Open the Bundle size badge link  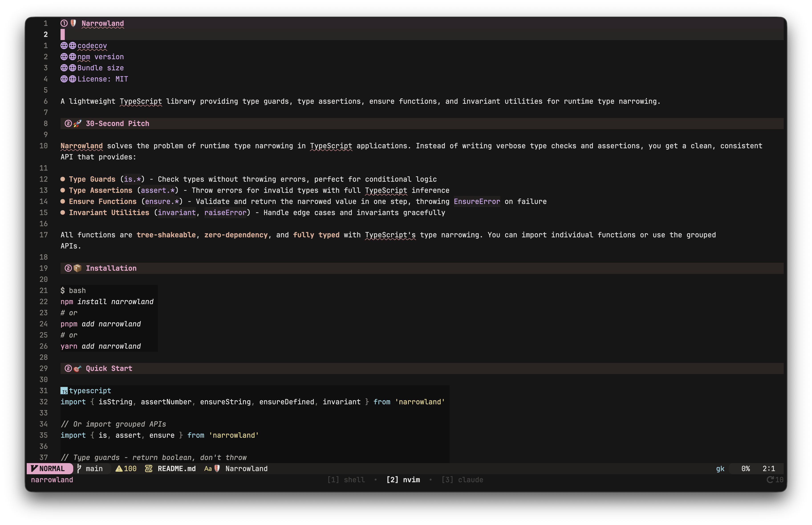101,68
